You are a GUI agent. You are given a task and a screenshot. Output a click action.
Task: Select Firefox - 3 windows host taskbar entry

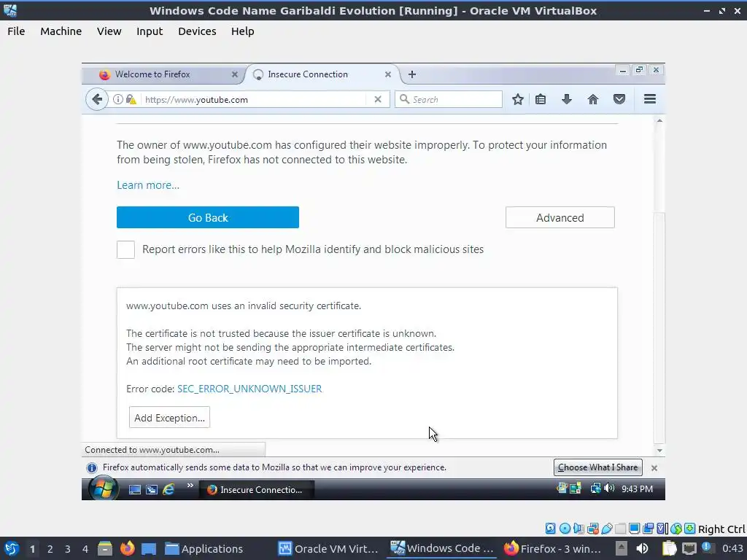(x=553, y=548)
